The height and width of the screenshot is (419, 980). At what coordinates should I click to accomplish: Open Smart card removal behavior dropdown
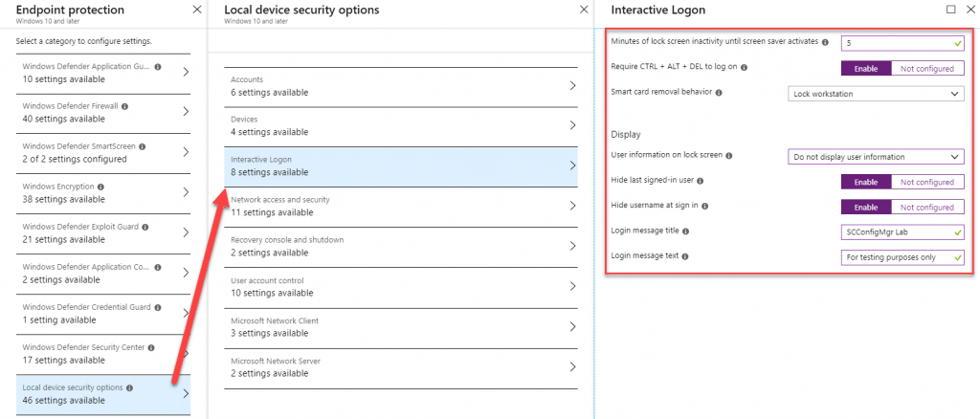876,94
